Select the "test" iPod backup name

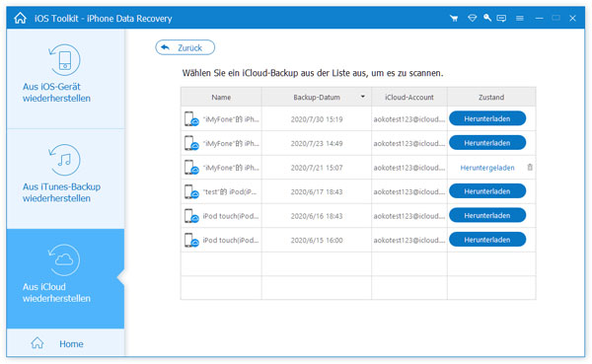pos(230,191)
